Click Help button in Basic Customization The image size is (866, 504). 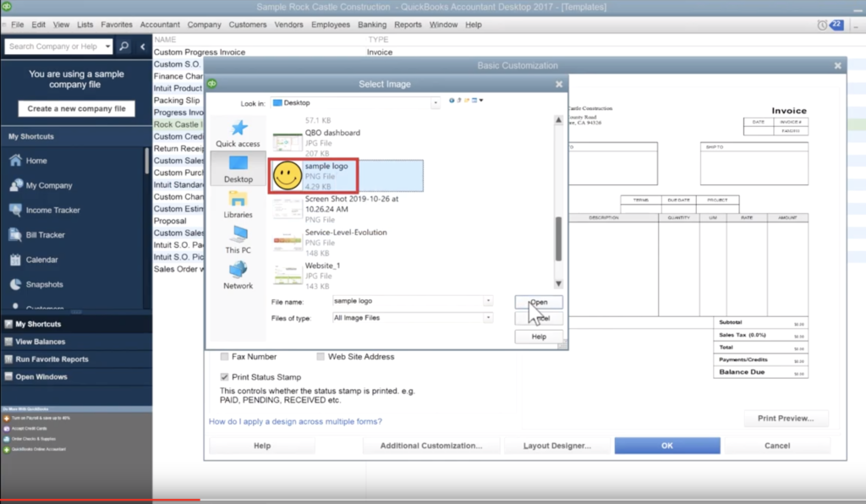(x=262, y=446)
